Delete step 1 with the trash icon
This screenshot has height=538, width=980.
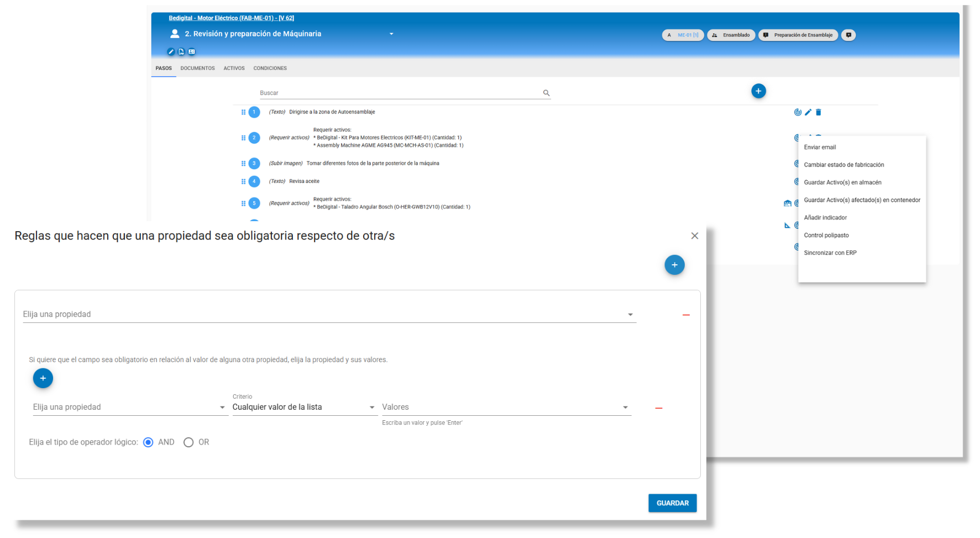(x=819, y=112)
